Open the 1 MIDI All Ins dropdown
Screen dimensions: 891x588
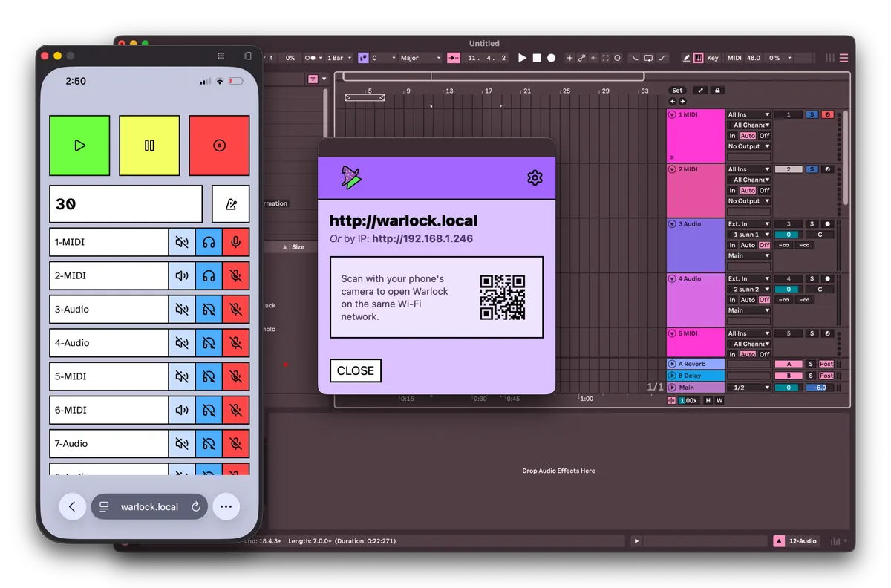point(748,115)
